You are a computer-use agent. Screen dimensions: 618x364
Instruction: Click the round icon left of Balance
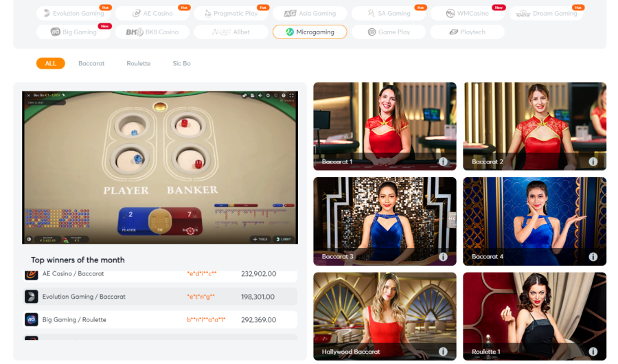tap(29, 240)
